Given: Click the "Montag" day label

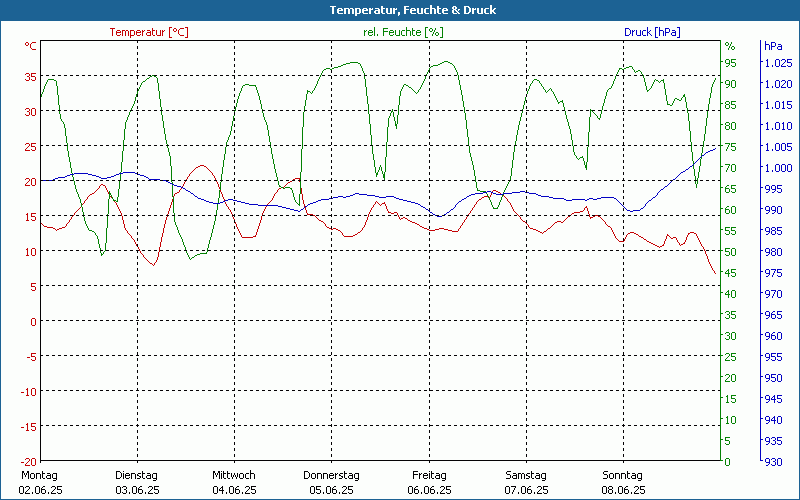Looking at the screenshot, I should tap(39, 476).
